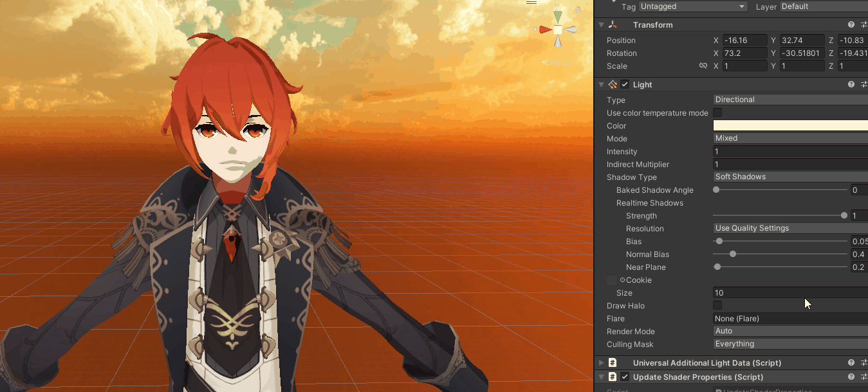Click the green Y axis gizmo cone
This screenshot has height=392, width=868.
pyautogui.click(x=558, y=16)
